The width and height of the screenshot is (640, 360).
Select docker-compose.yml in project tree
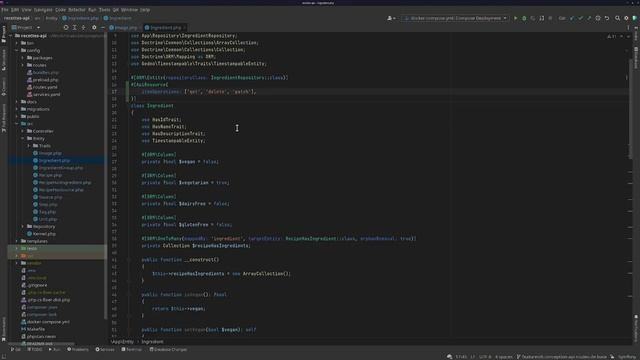(48, 322)
